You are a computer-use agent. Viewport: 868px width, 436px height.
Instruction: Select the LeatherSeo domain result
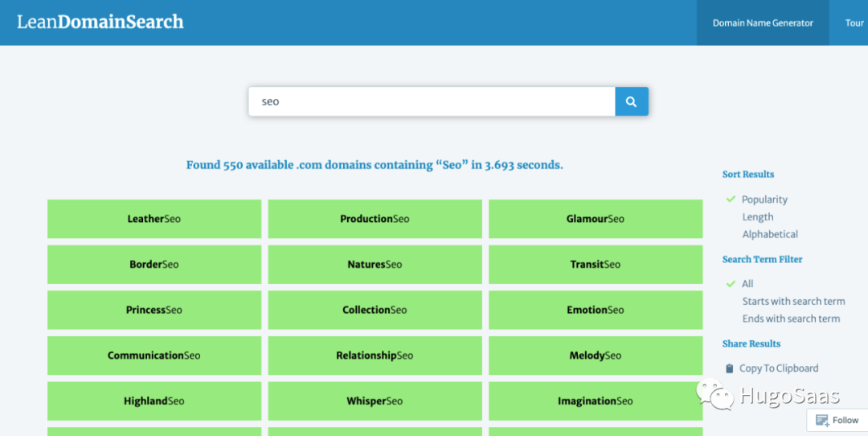tap(154, 219)
